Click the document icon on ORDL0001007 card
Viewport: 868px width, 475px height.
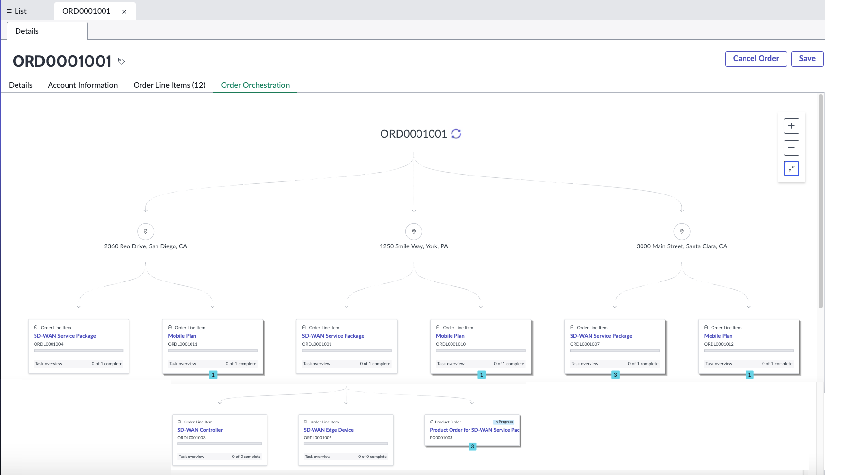[572, 327]
